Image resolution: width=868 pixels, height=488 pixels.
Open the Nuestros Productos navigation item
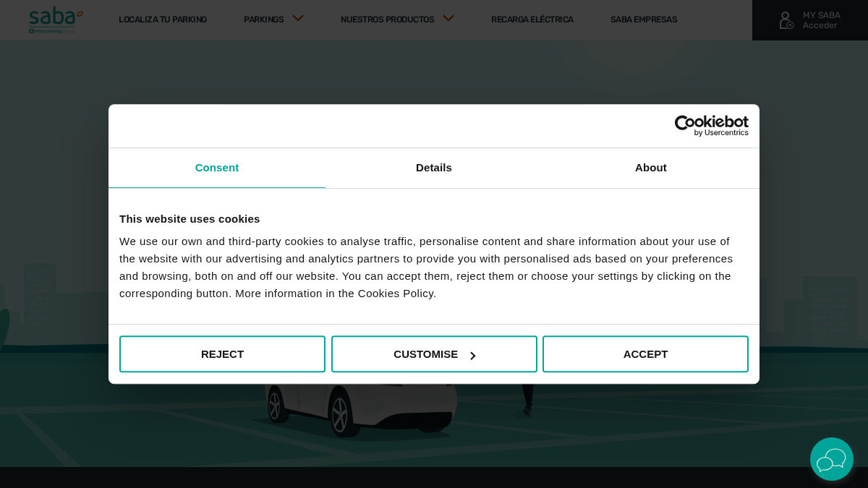coord(387,20)
